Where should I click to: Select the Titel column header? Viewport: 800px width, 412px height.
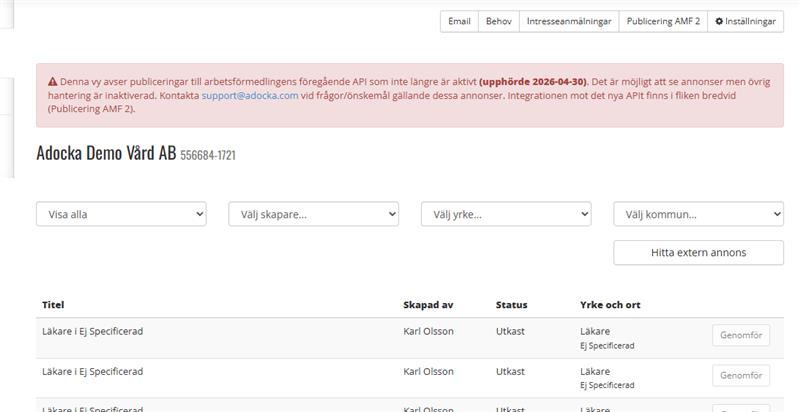pyautogui.click(x=53, y=305)
